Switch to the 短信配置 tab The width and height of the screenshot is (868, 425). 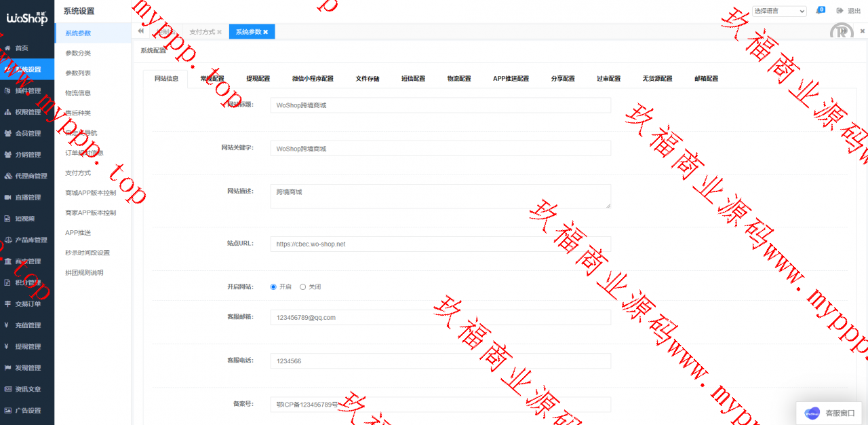click(x=413, y=79)
